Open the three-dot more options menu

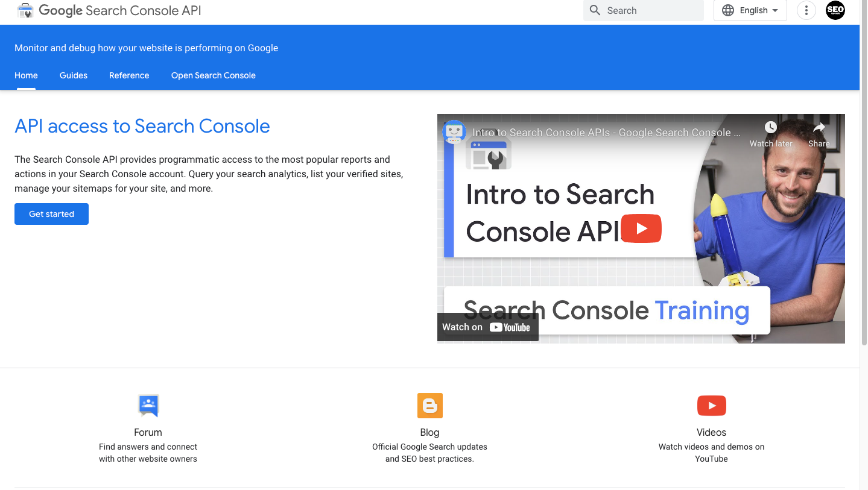point(806,10)
